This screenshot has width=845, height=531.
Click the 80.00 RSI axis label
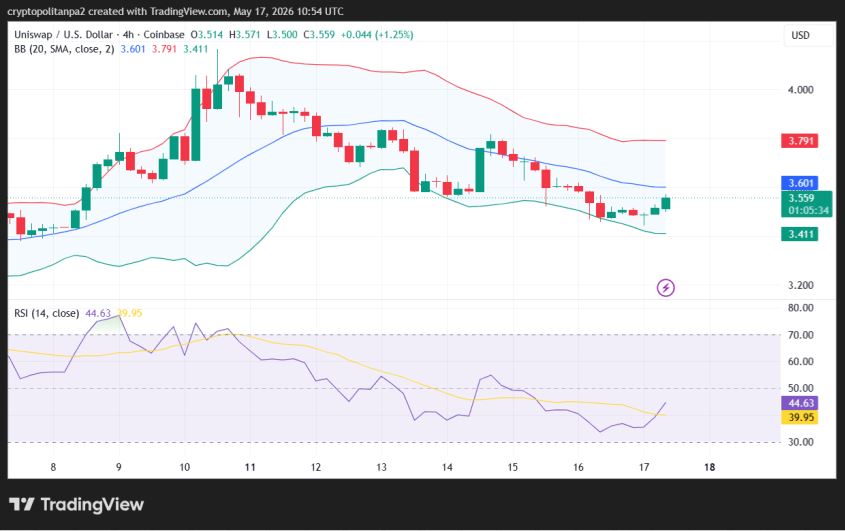[801, 308]
